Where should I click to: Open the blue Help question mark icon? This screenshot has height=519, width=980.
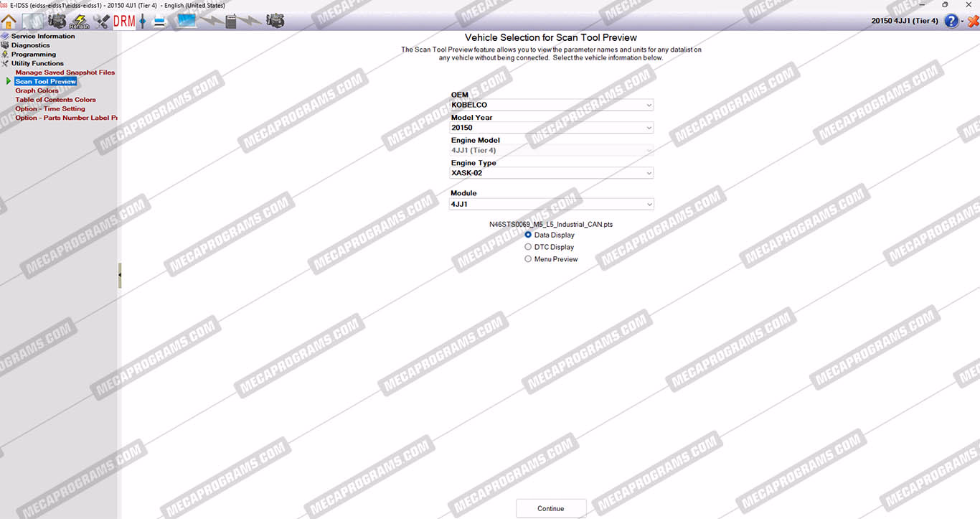tap(951, 21)
